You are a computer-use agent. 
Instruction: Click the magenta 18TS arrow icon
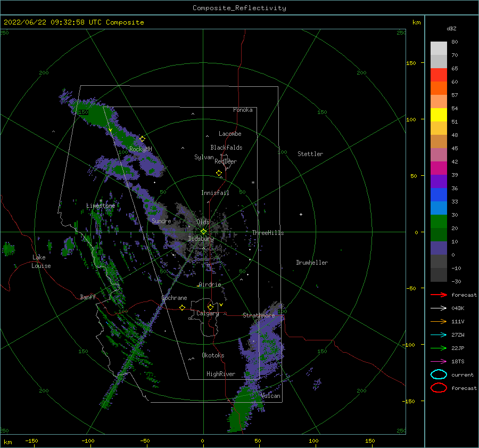click(x=439, y=362)
